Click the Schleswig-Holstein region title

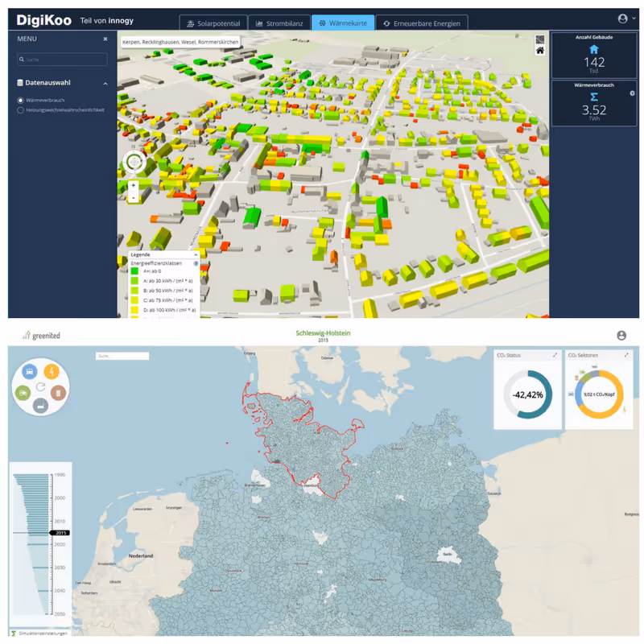pos(323,332)
